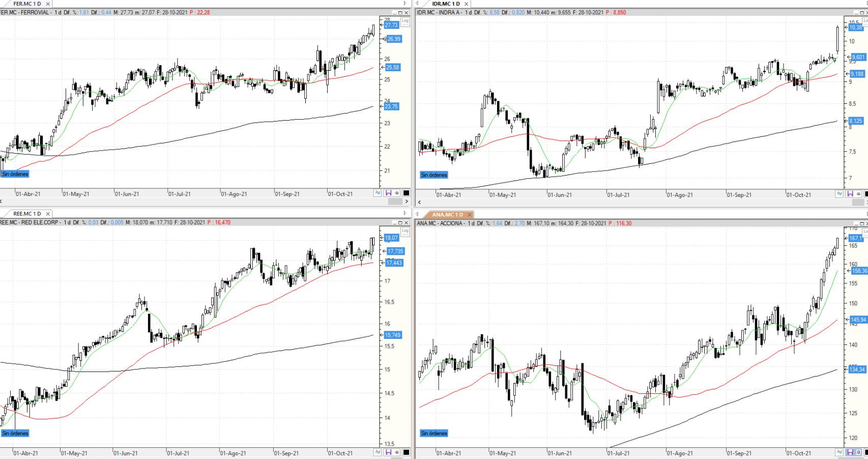868x459 pixels.
Task: Click the black color swatch on the Red Electrica chart
Action: coord(406,452)
